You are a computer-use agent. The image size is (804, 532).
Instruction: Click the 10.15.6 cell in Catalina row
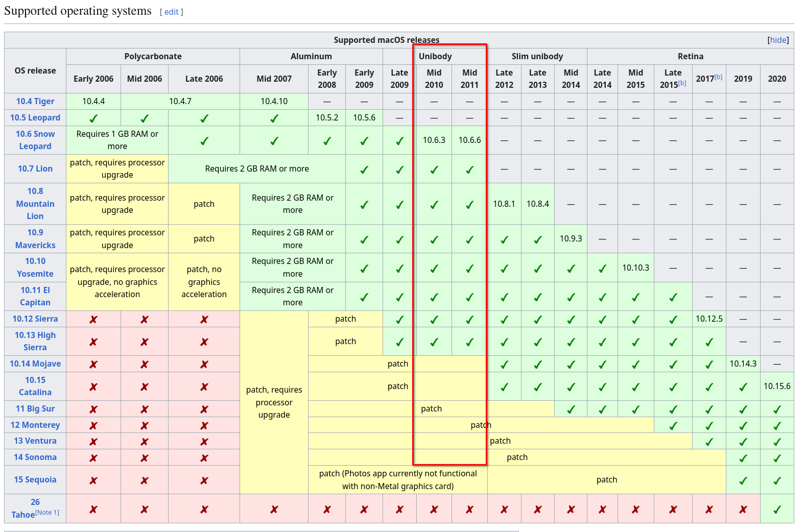(x=777, y=386)
